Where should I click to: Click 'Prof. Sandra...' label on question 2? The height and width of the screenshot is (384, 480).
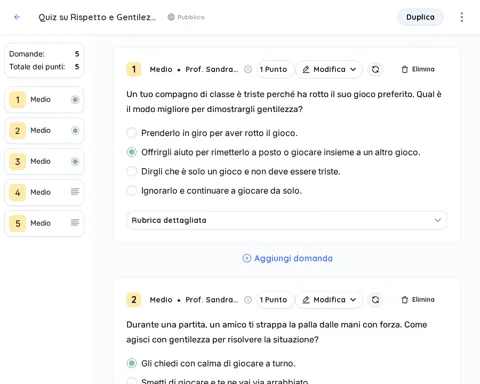pyautogui.click(x=212, y=300)
